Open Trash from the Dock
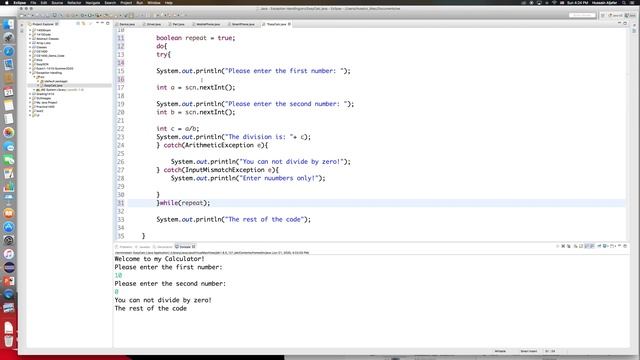 (x=9, y=340)
